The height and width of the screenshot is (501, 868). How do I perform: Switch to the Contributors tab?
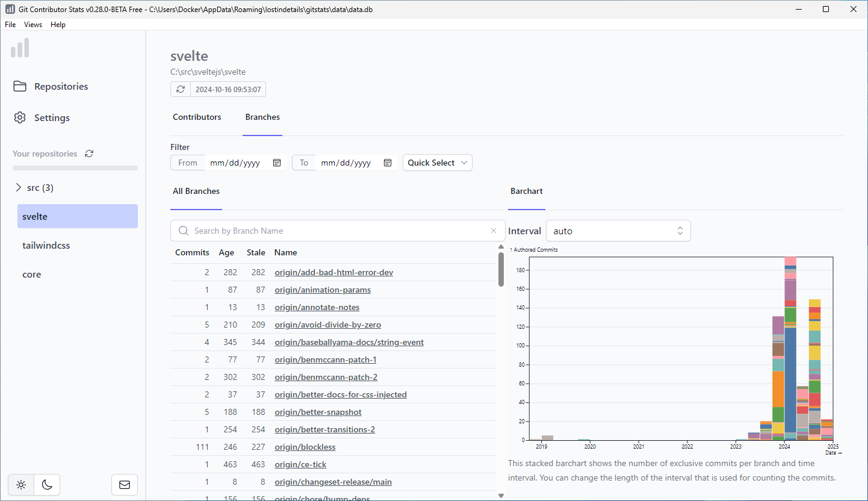tap(197, 117)
